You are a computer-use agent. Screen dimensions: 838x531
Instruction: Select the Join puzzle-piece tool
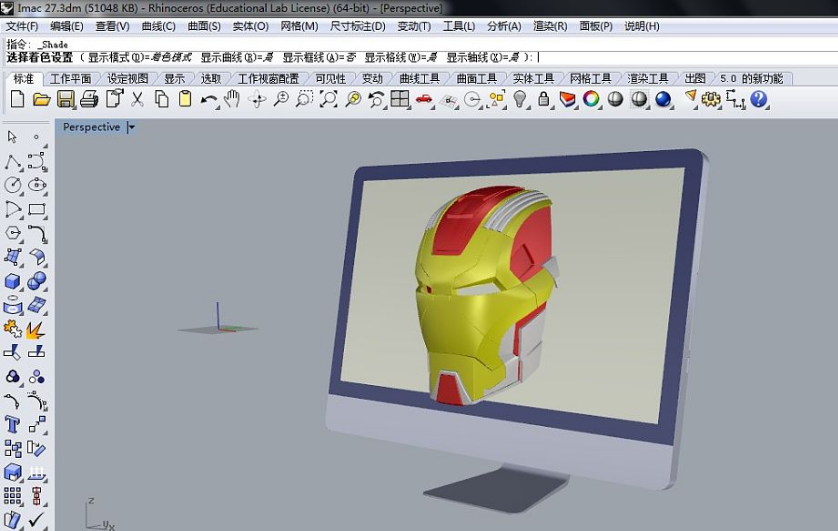coord(13,329)
